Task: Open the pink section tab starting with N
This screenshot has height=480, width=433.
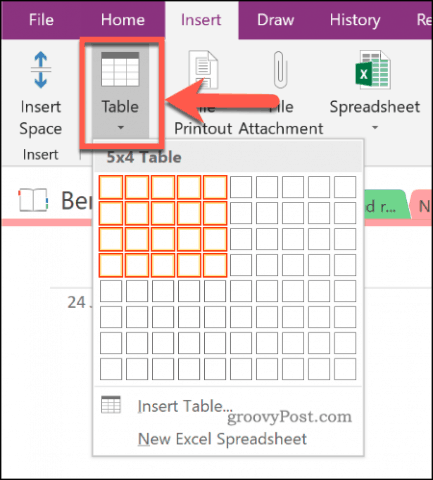Action: coord(423,205)
